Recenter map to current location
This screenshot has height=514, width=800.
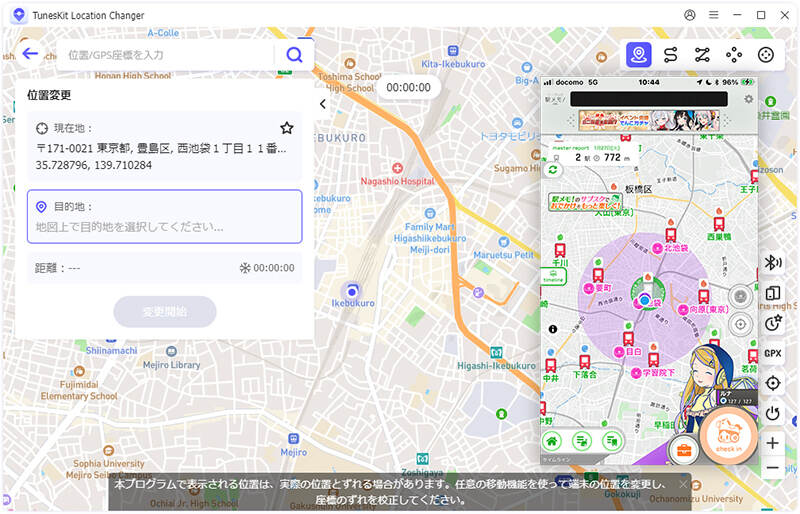(772, 383)
